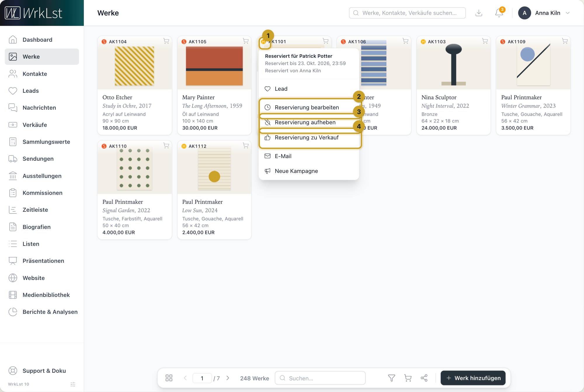Add AK1104 to cart icon
The width and height of the screenshot is (584, 392).
pos(166,41)
